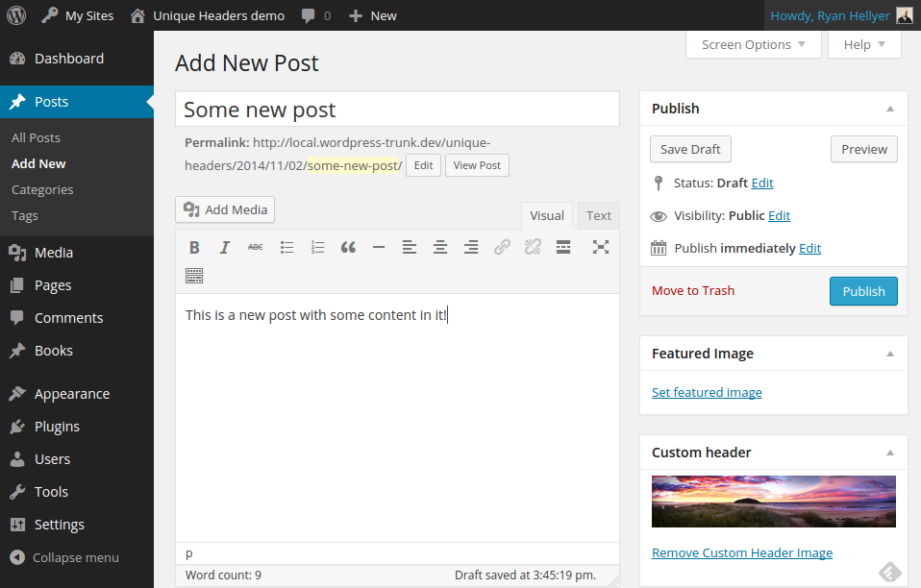
Task: Click the blue Publish button
Action: coord(863,291)
